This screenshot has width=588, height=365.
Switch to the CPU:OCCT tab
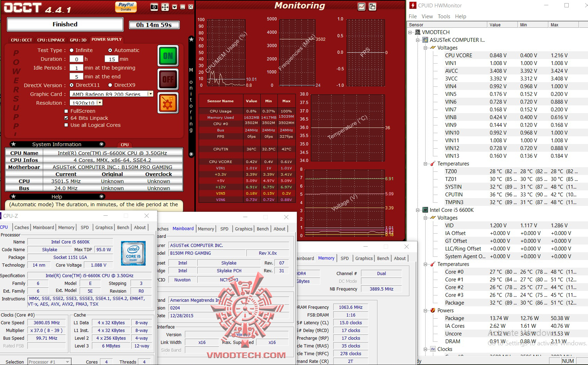21,40
